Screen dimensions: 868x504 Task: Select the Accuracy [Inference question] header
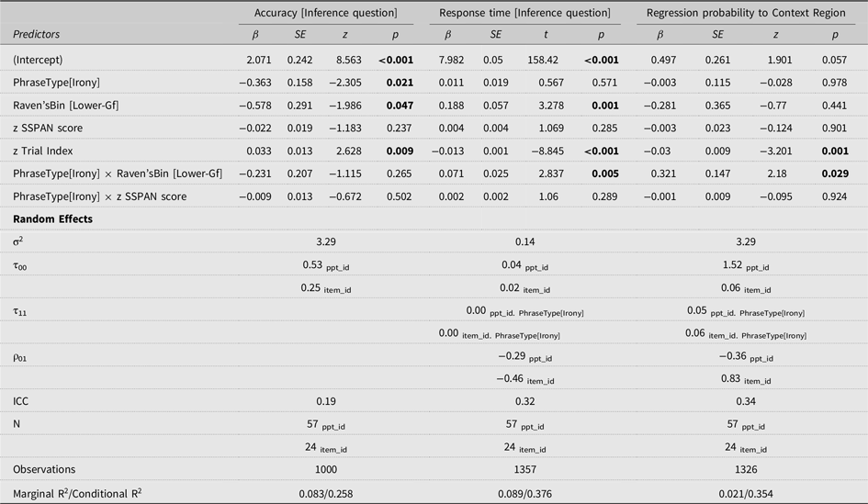325,13
